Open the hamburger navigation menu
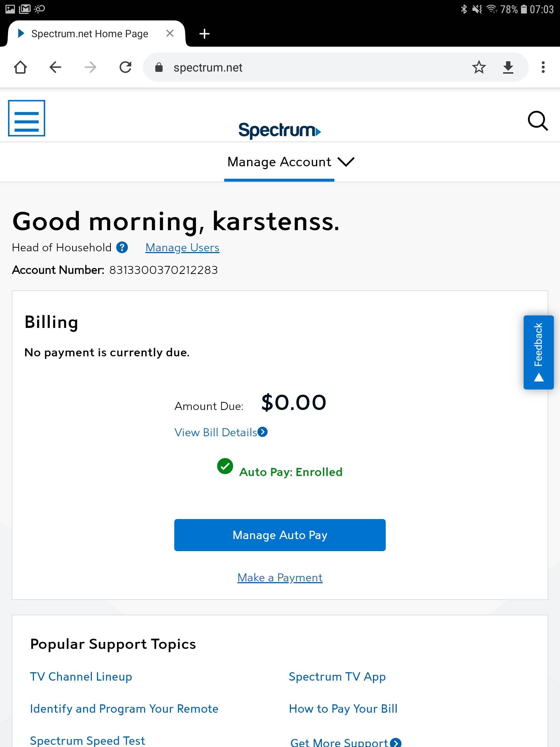The image size is (560, 747). point(27,118)
